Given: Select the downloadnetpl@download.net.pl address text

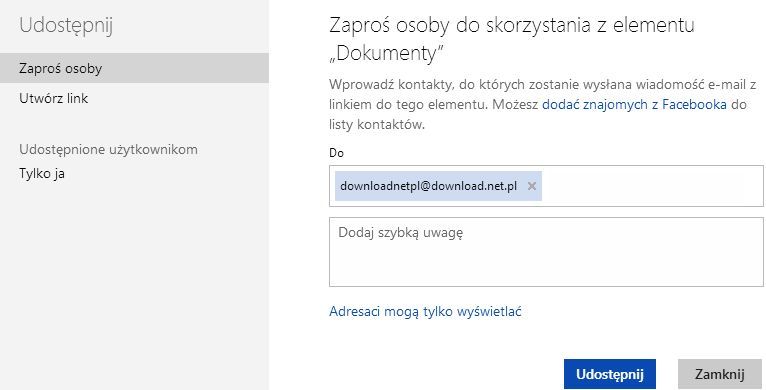Looking at the screenshot, I should [428, 186].
